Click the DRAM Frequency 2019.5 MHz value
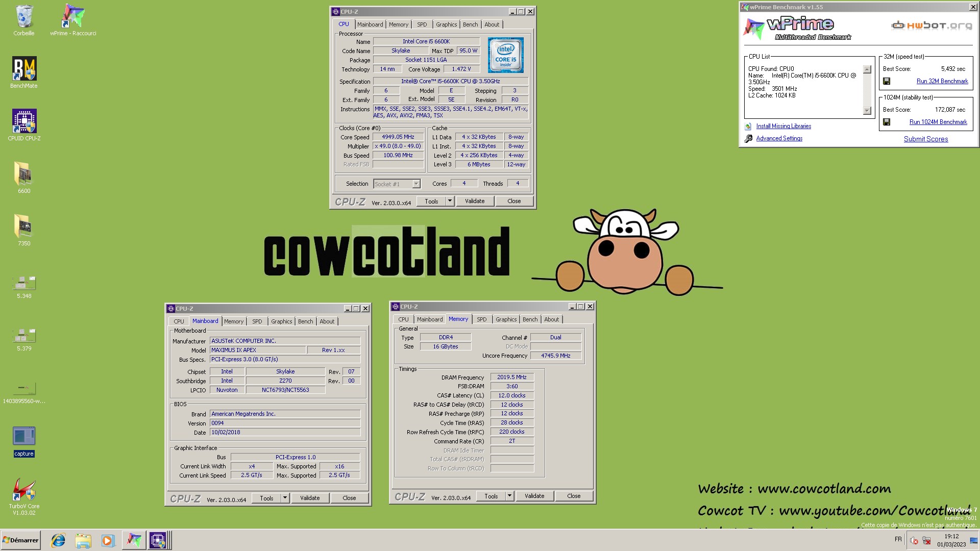 click(x=512, y=377)
